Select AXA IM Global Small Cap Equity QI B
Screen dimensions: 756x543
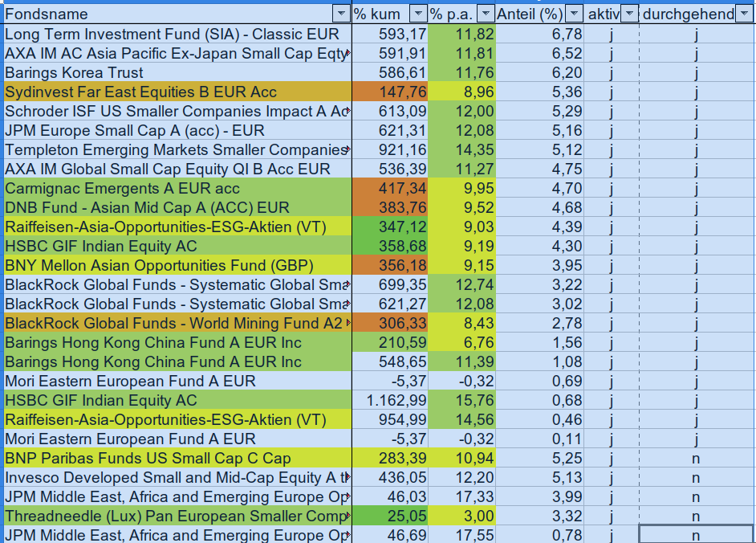click(x=178, y=169)
